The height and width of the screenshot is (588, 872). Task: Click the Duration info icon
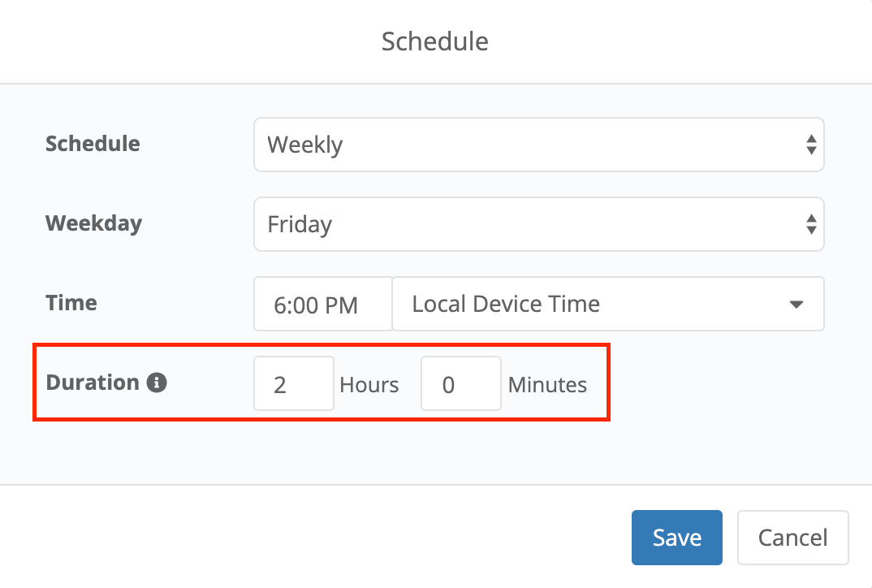[x=157, y=383]
